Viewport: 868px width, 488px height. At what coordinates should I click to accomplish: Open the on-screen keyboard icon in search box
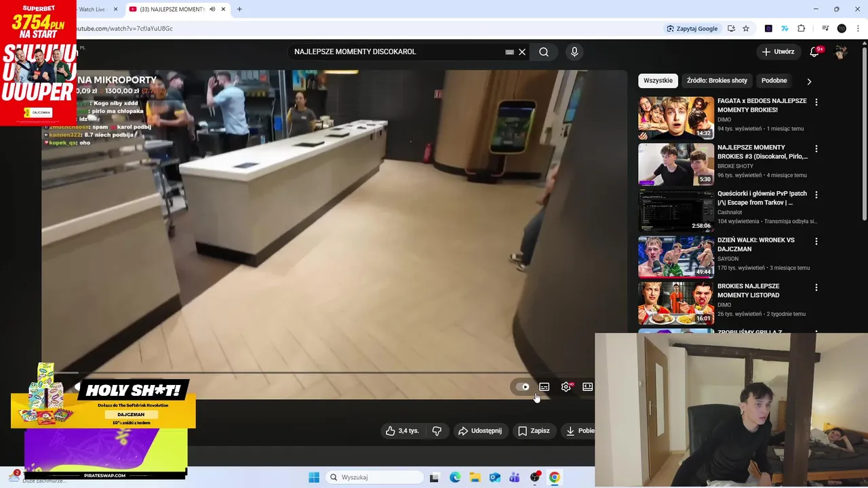click(x=509, y=52)
